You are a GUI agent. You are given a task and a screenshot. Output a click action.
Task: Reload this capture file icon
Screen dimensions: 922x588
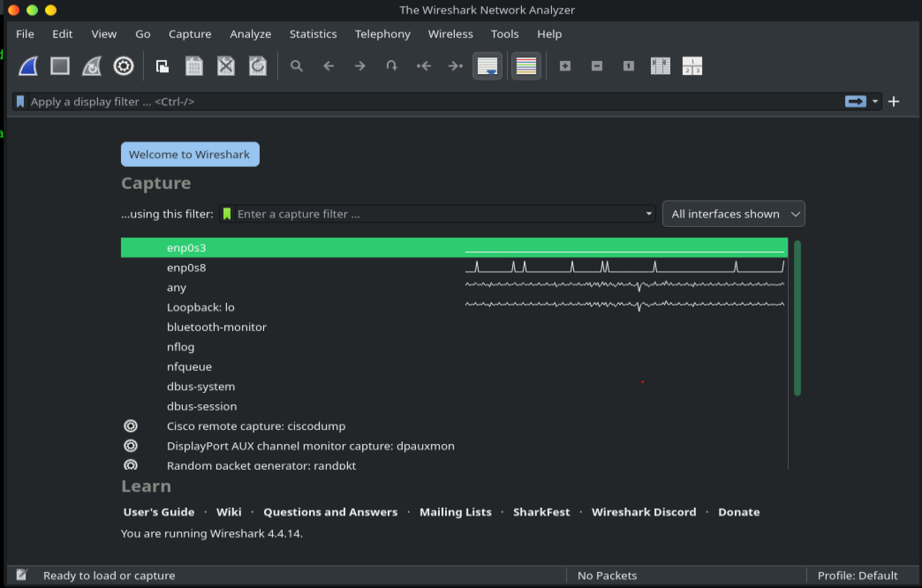pyautogui.click(x=258, y=66)
